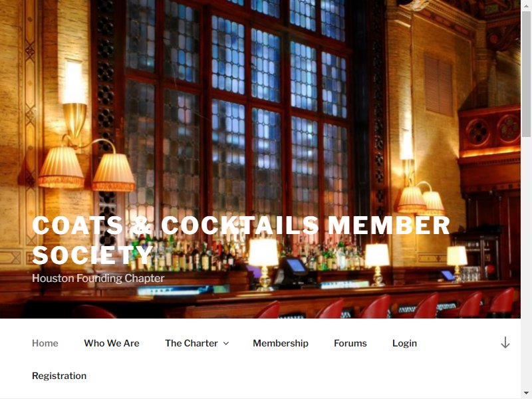Click the liquor bottles behind the bar
Screen dimensions: 532x399
tap(190, 255)
